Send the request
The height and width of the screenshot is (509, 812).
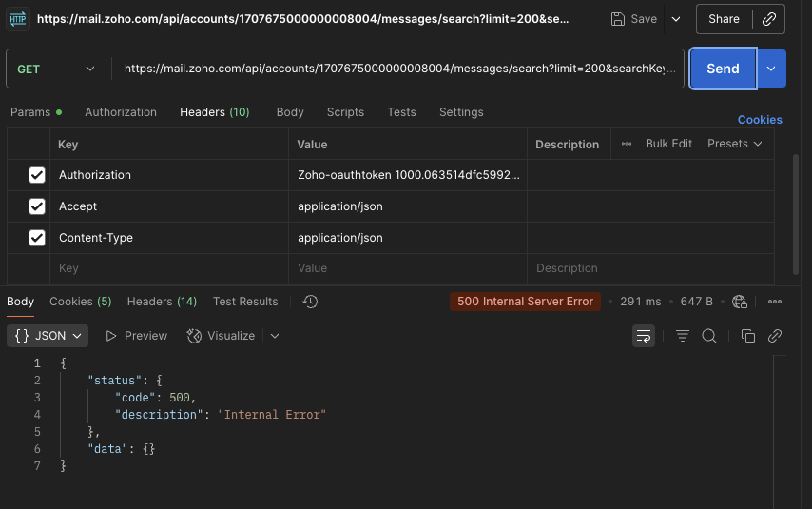(723, 69)
